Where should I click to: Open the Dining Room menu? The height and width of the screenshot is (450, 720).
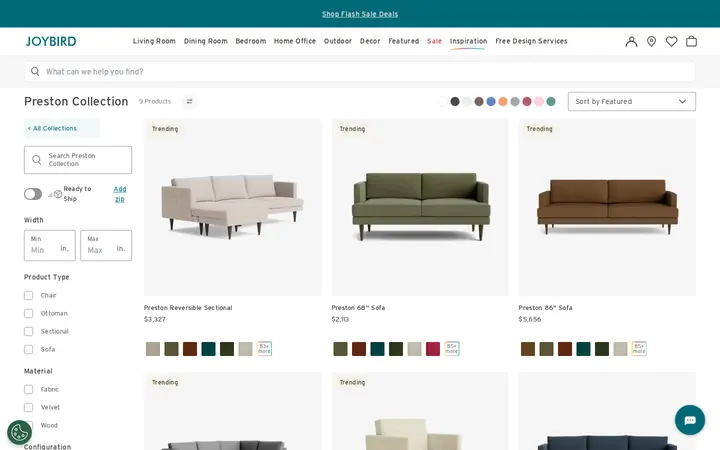click(x=205, y=41)
